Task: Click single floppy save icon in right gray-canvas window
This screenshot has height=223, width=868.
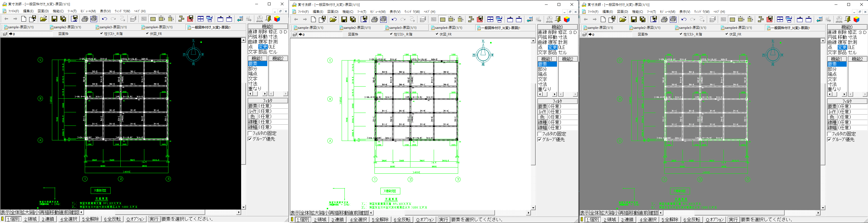Action: pos(634,20)
